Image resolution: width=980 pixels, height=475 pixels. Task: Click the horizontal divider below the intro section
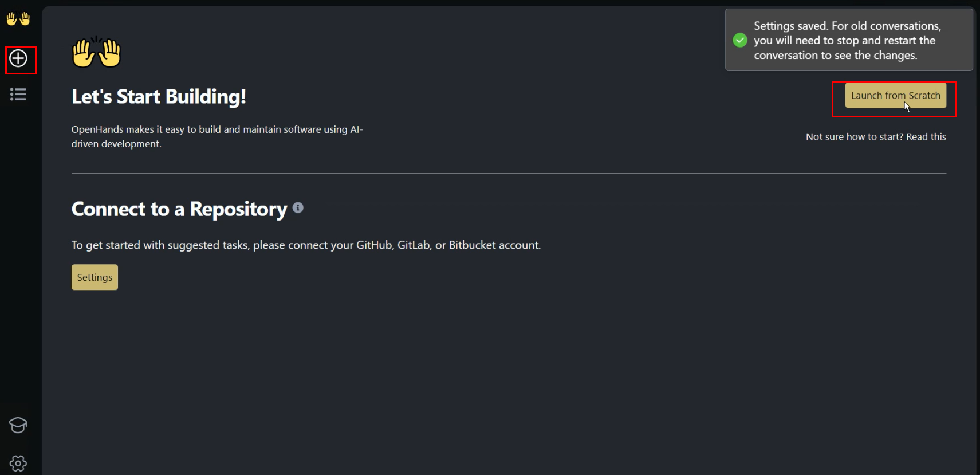[509, 173]
